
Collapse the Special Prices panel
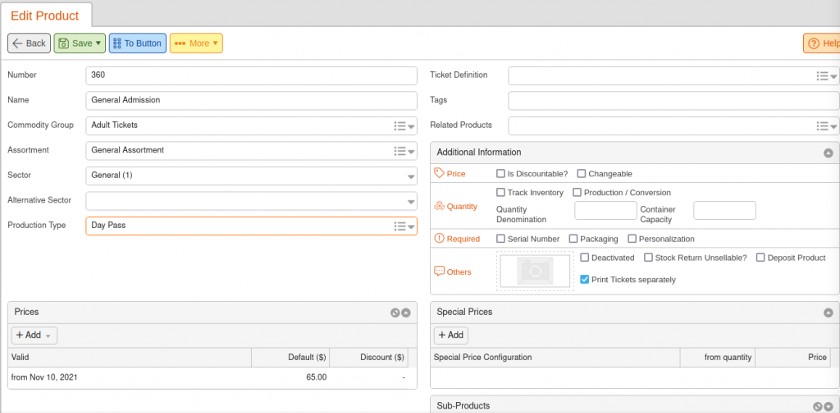coord(828,313)
